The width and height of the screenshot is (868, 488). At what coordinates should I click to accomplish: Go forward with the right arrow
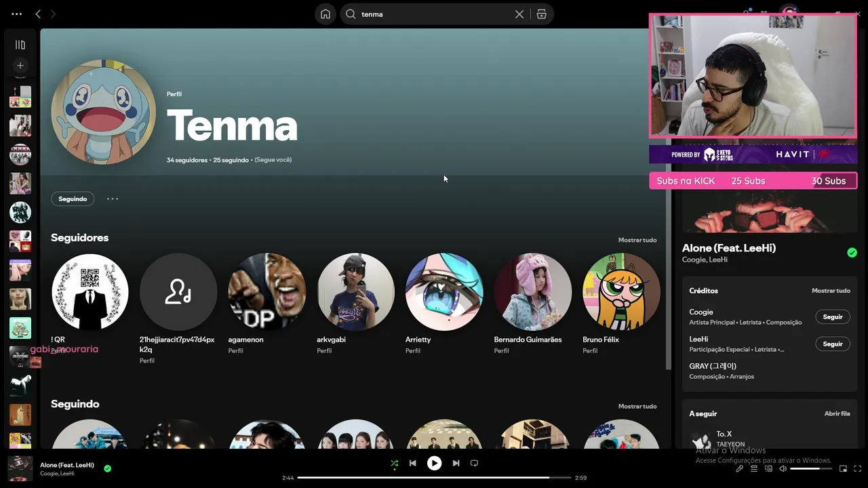pyautogui.click(x=53, y=14)
